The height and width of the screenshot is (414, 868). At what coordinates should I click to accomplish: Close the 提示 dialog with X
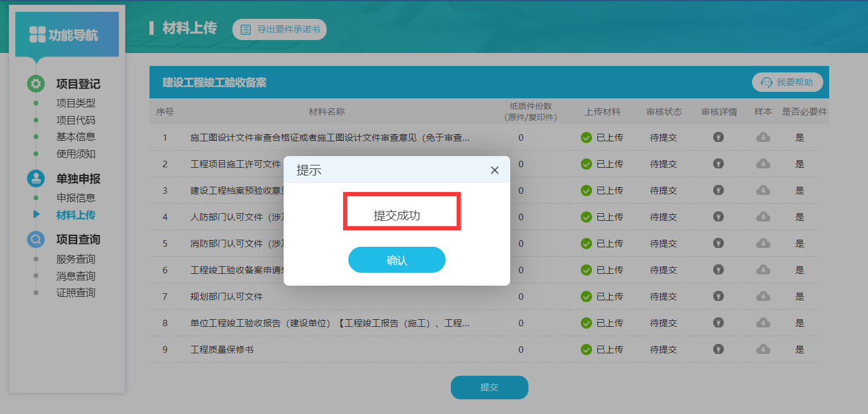pos(494,170)
